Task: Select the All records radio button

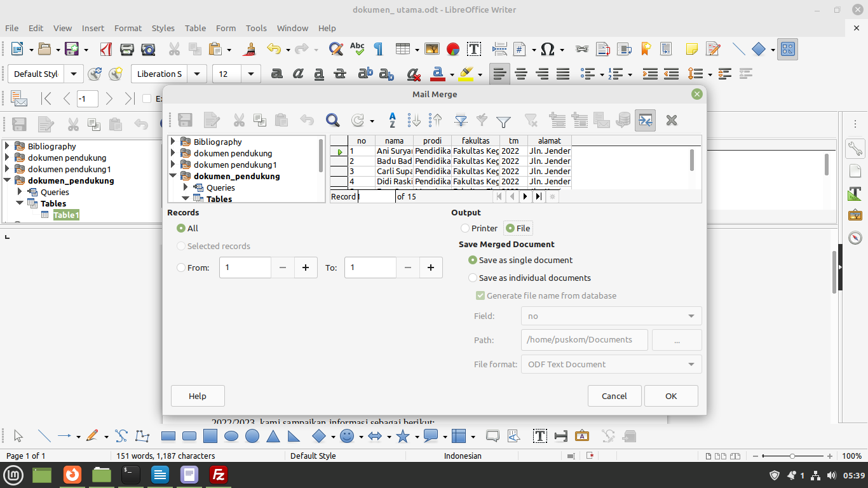Action: pyautogui.click(x=181, y=228)
